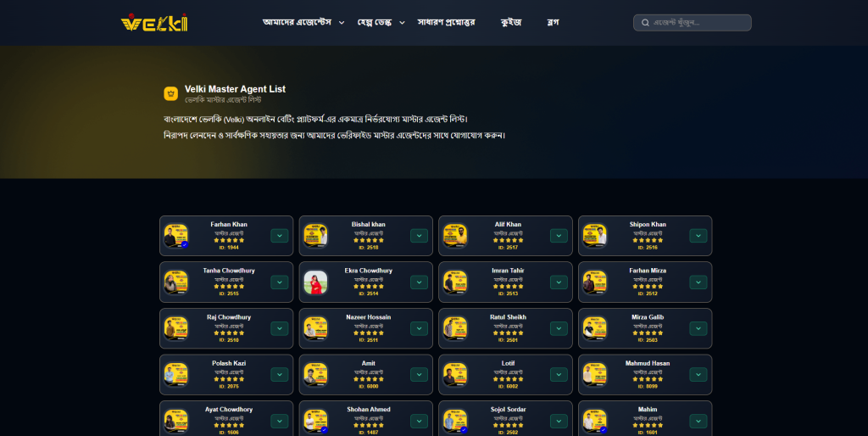Select the name Ratul Sheikh
Viewport: 868px width, 436px height.
508,317
